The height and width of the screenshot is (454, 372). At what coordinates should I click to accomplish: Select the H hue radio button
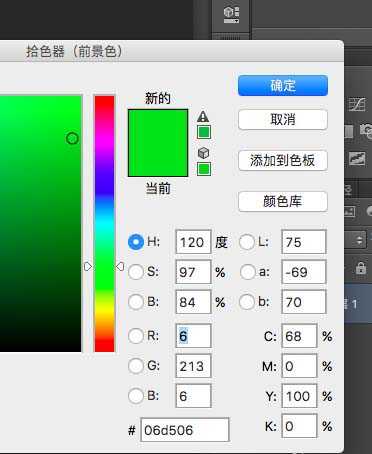click(136, 242)
